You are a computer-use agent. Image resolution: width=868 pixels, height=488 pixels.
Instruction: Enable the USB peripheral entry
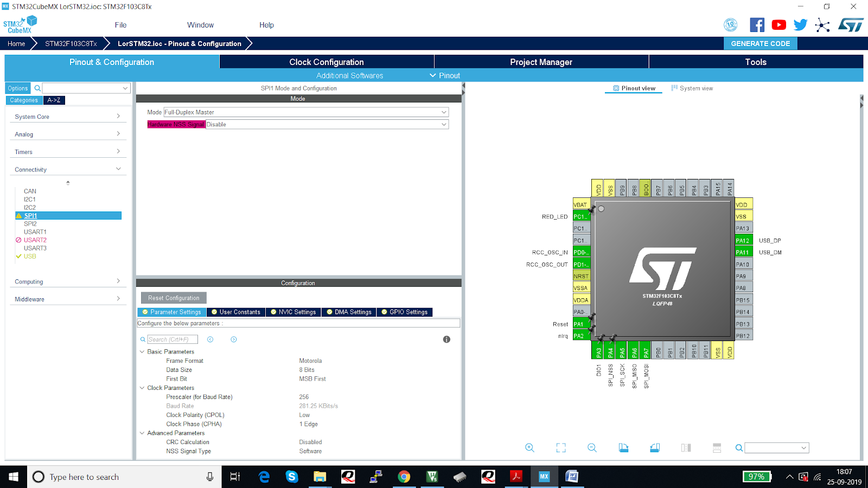pyautogui.click(x=29, y=256)
